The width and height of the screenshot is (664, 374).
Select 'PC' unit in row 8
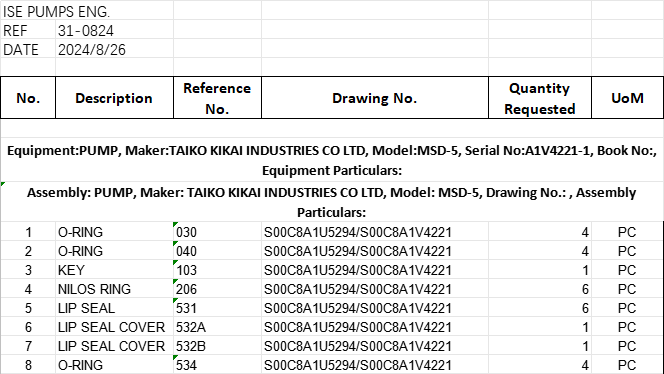[627, 365]
